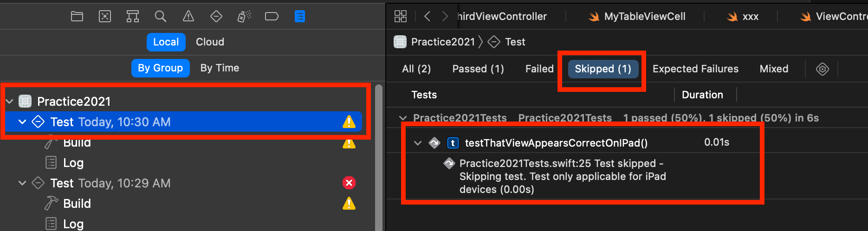Collapse testThatViewAppearsCorrectOnIPad() row
This screenshot has width=868, height=231.
[x=418, y=143]
